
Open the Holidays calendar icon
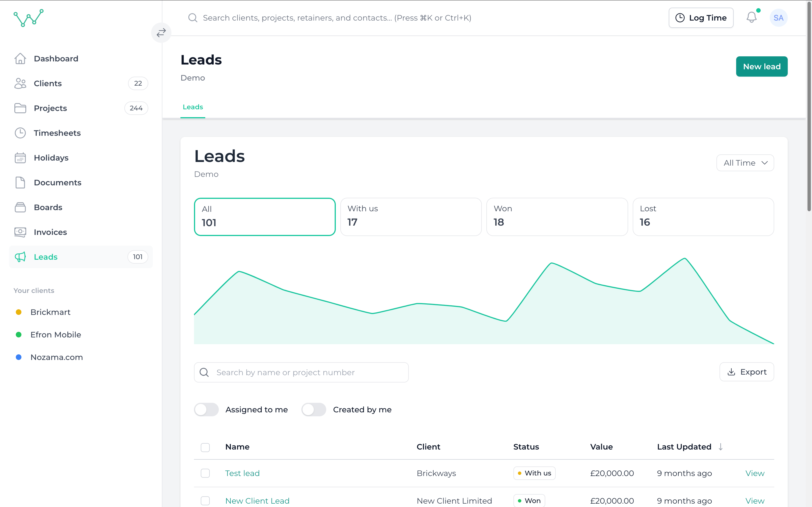(20, 158)
